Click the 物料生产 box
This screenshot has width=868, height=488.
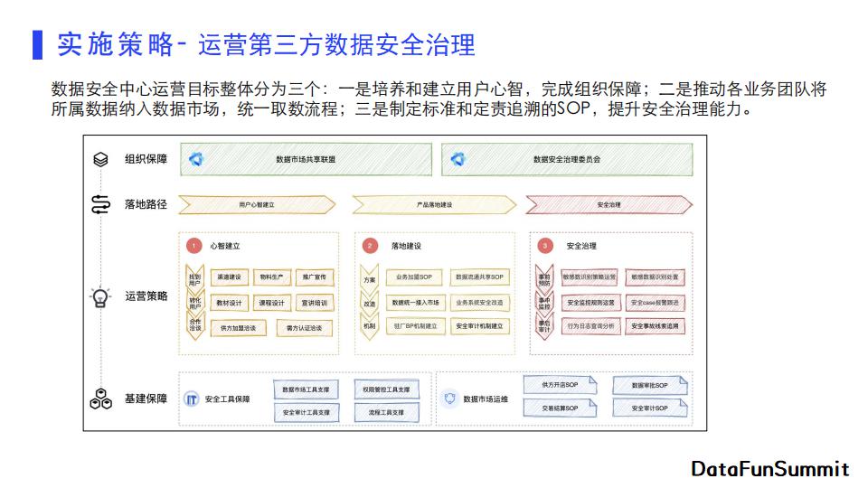point(272,277)
